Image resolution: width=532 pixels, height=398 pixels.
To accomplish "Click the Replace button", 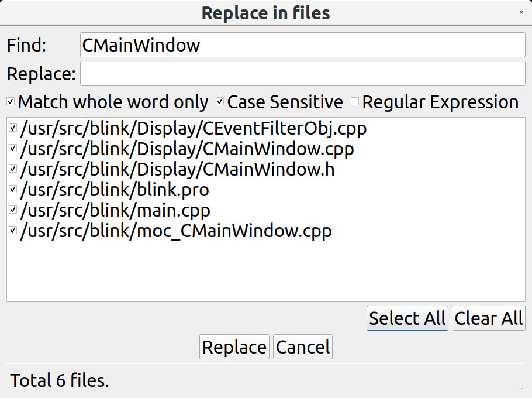I will [x=234, y=347].
